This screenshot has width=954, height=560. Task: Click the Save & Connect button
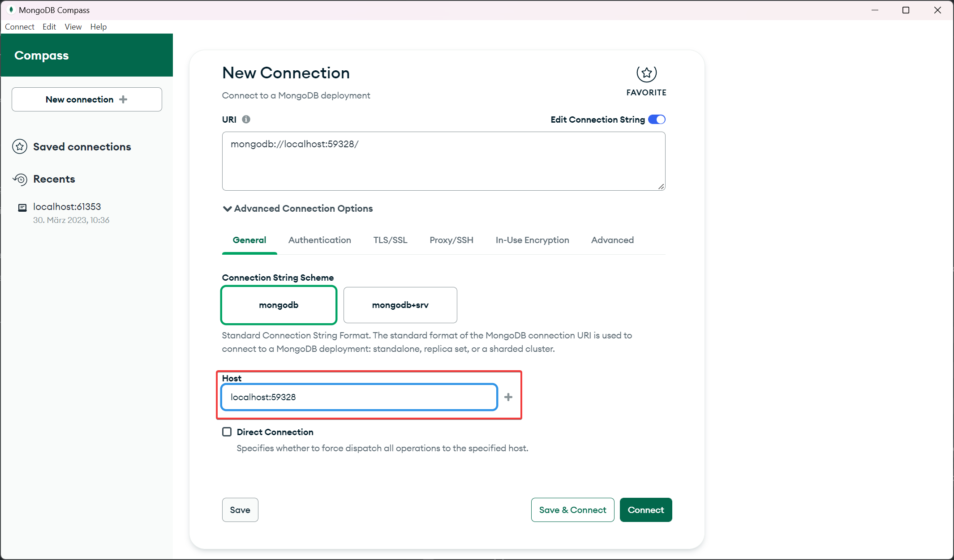(572, 510)
